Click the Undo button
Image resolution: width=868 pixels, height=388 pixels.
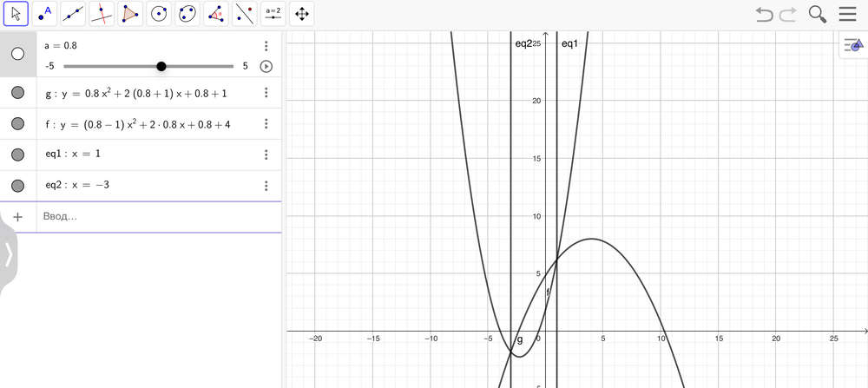[764, 14]
